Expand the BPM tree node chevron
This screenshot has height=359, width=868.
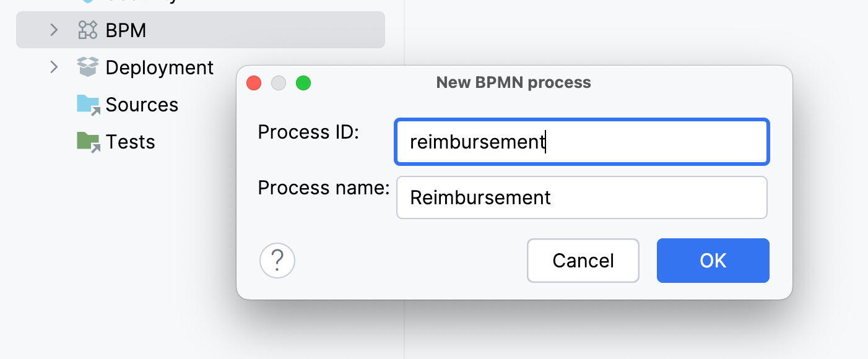click(54, 30)
